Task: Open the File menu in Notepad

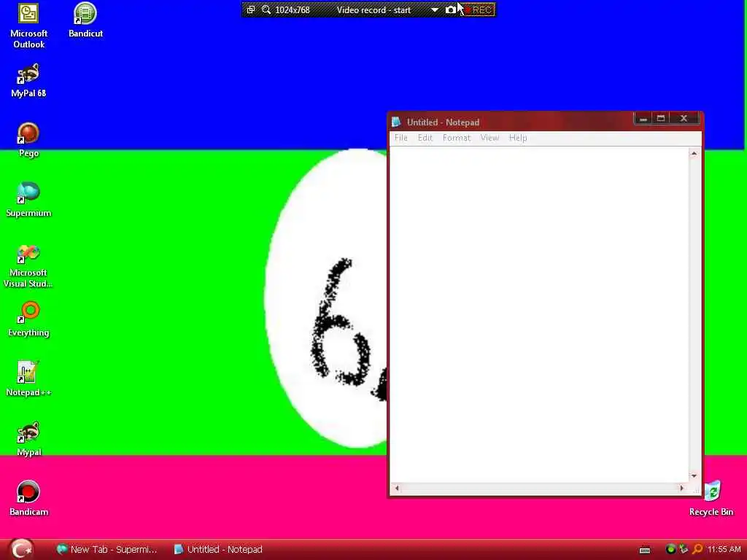Action: coord(401,138)
